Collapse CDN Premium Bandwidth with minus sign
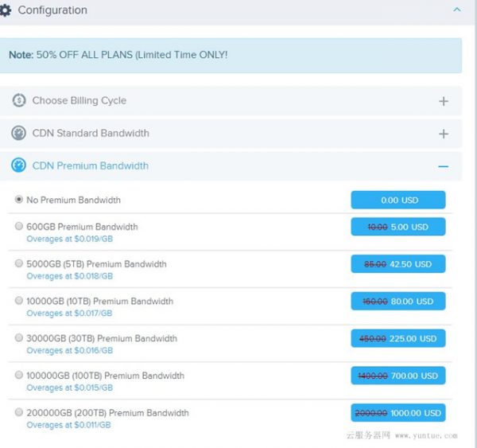477x448 pixels. pos(444,166)
